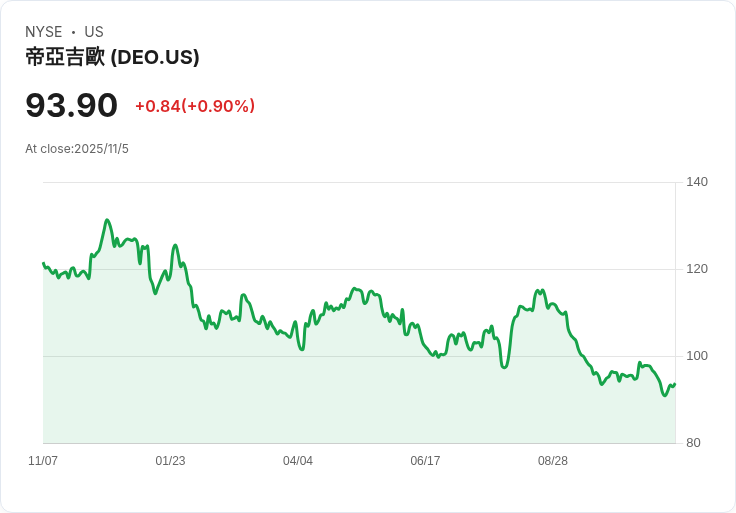Click the 01/23 date axis label
736x513 pixels.
(x=170, y=460)
